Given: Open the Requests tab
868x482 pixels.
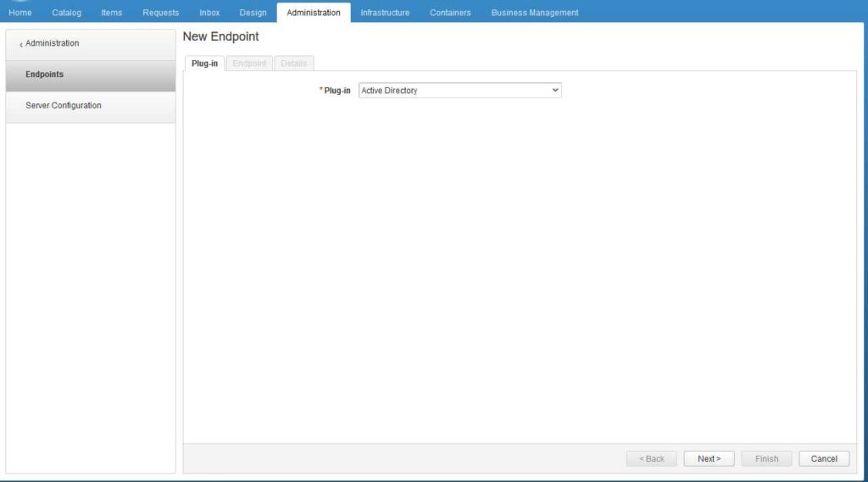Looking at the screenshot, I should coord(160,12).
